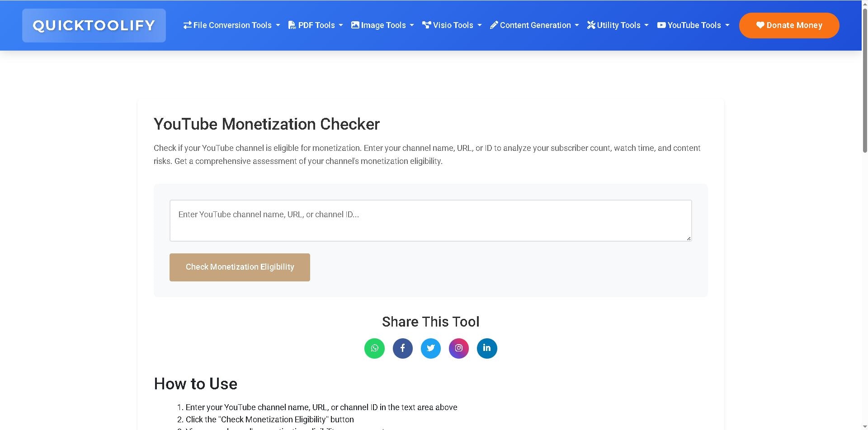Click Check Monetization Eligibility button
The width and height of the screenshot is (868, 430).
(240, 267)
